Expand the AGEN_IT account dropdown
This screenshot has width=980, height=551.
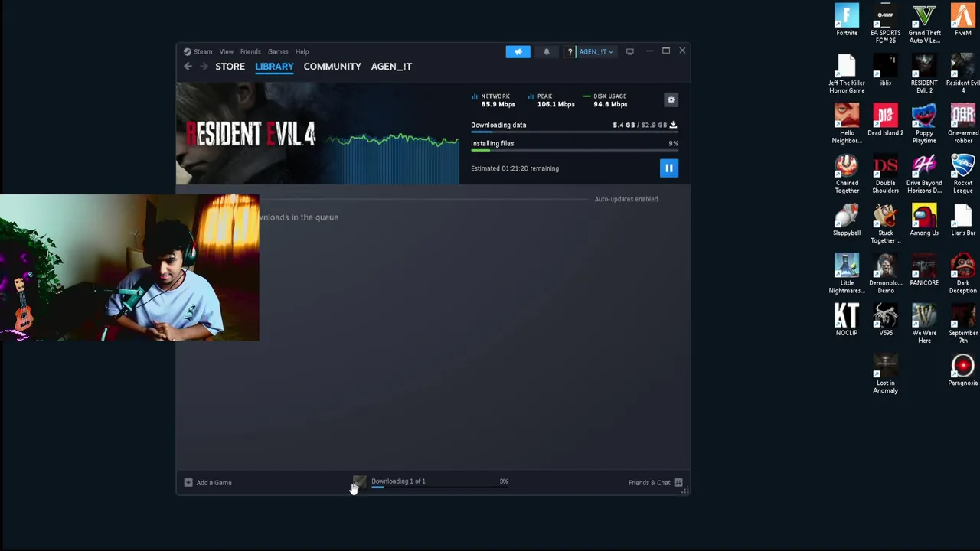click(x=596, y=51)
